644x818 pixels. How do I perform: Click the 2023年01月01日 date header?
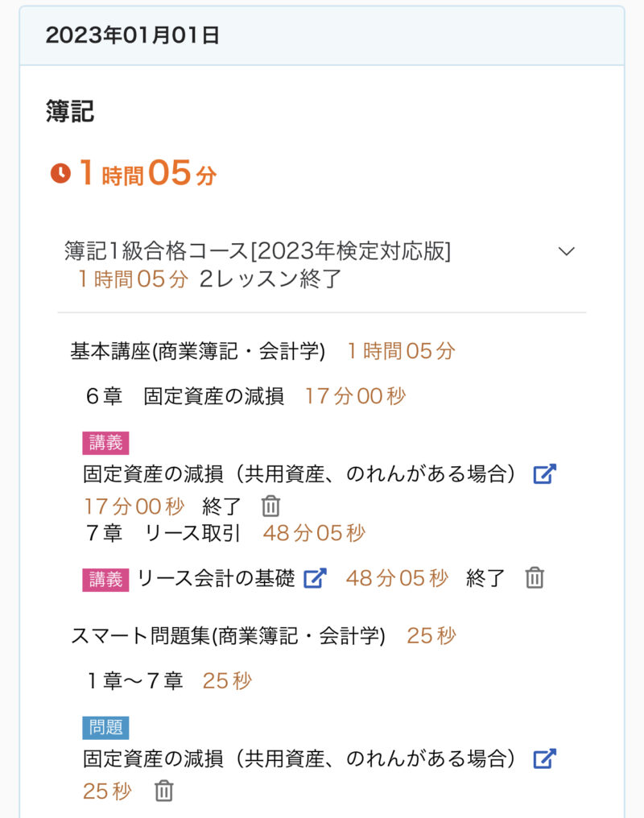pyautogui.click(x=133, y=35)
